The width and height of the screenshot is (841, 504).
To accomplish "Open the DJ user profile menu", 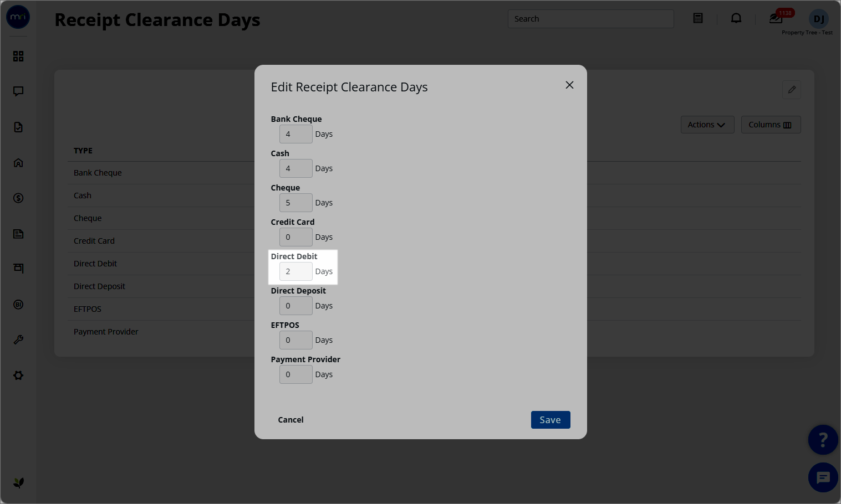I will (x=818, y=19).
